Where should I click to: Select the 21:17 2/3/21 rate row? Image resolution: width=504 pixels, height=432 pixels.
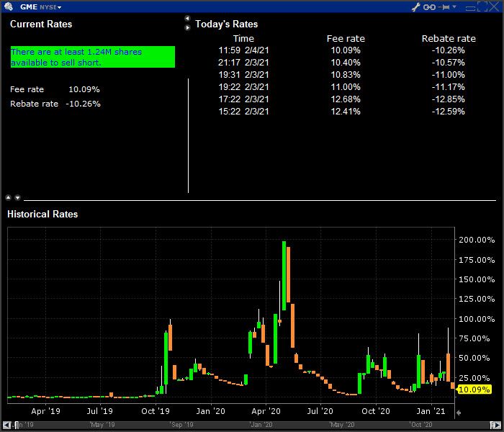pos(341,63)
